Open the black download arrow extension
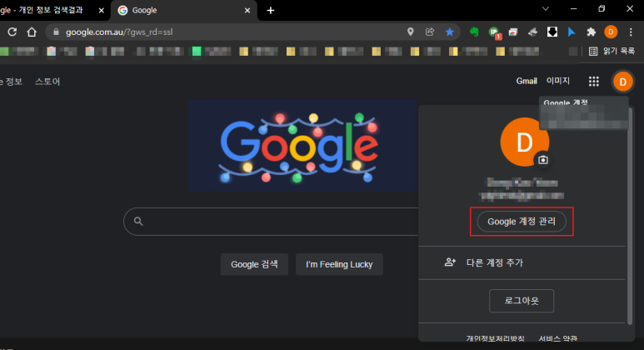Image resolution: width=644 pixels, height=350 pixels. [x=552, y=32]
